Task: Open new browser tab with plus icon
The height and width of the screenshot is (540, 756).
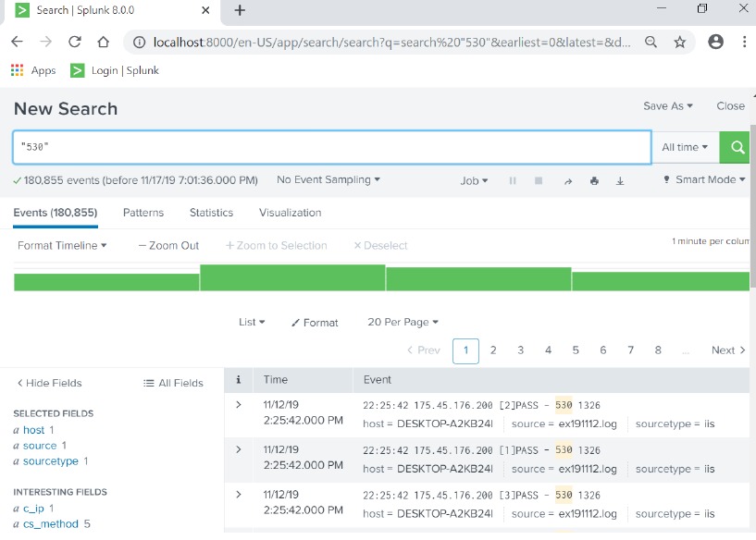Action: pos(240,10)
